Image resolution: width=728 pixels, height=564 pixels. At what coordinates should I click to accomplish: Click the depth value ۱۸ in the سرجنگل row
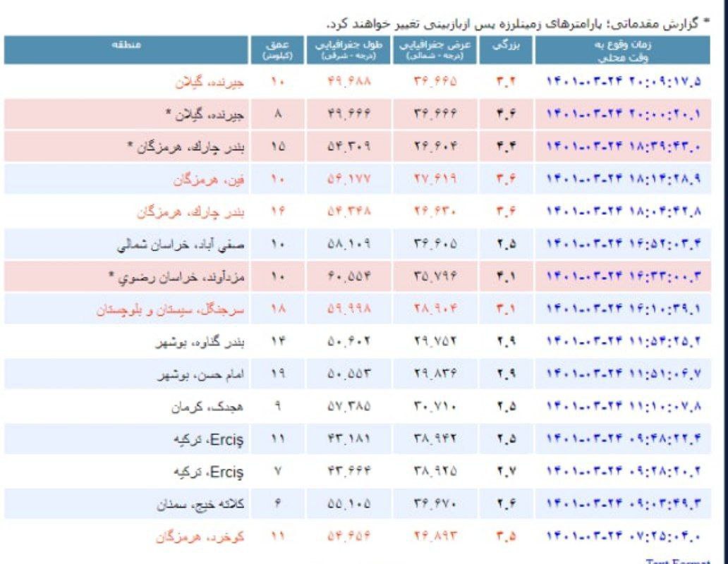coord(277,309)
